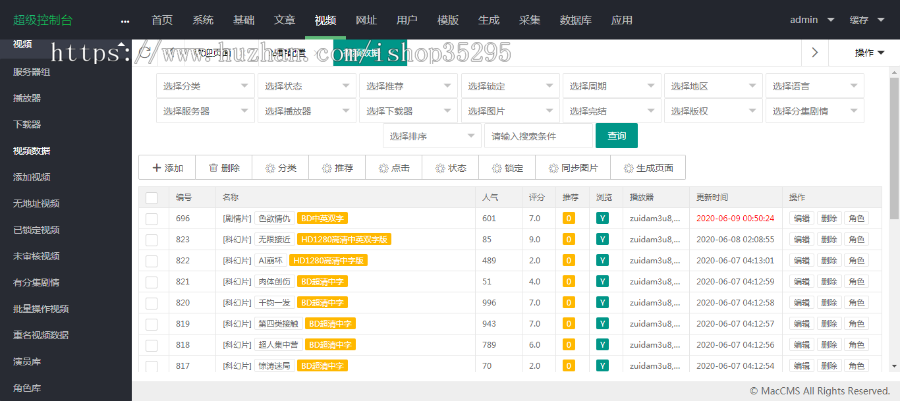900x401 pixels.
Task: Click the three-dots menu beside 超级控制台
Action: [125, 20]
